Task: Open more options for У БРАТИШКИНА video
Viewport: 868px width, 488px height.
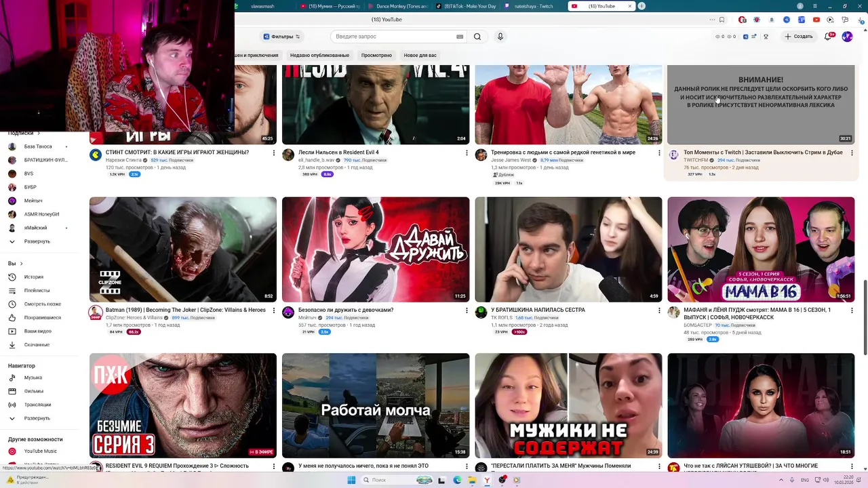Action: click(x=659, y=310)
